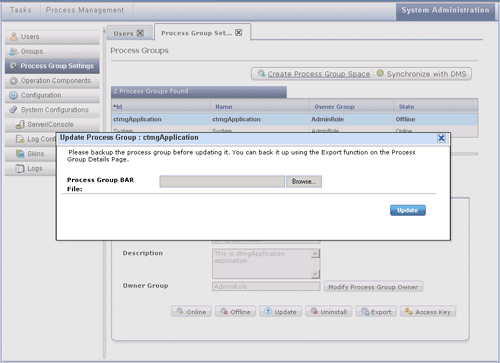The image size is (500, 363).
Task: Click Modify Process Group Owner button
Action: tap(373, 287)
